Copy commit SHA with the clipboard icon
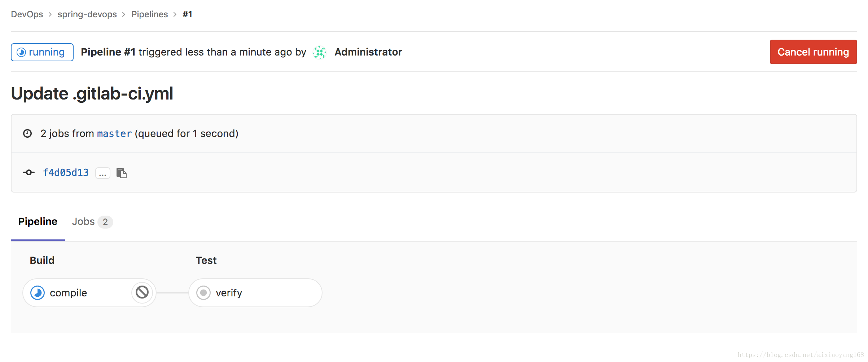868x362 pixels. pos(122,173)
